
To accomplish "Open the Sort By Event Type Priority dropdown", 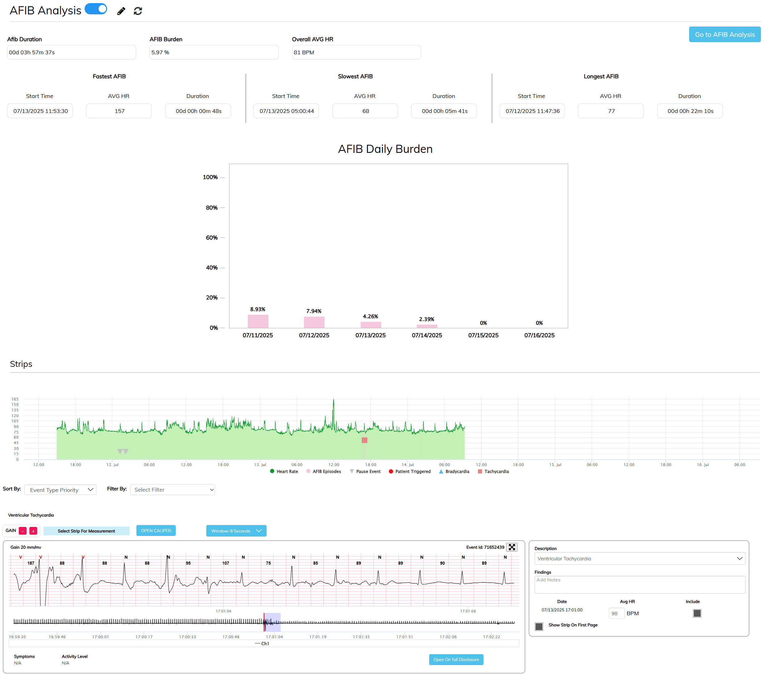I will pos(61,490).
